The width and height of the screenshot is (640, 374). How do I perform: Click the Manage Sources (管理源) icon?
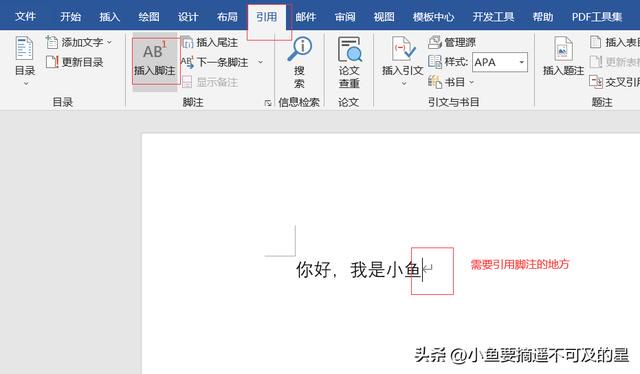tap(435, 42)
